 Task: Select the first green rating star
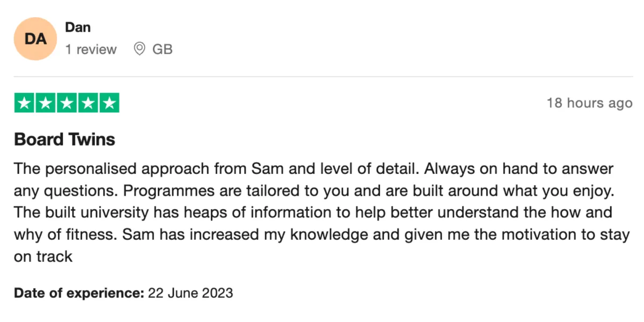click(24, 103)
